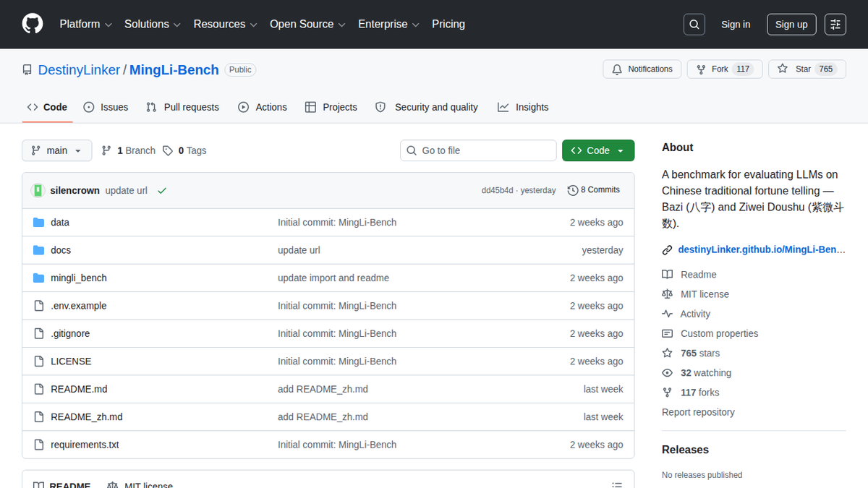Image resolution: width=868 pixels, height=488 pixels.
Task: Open the .env.example file
Action: click(79, 306)
